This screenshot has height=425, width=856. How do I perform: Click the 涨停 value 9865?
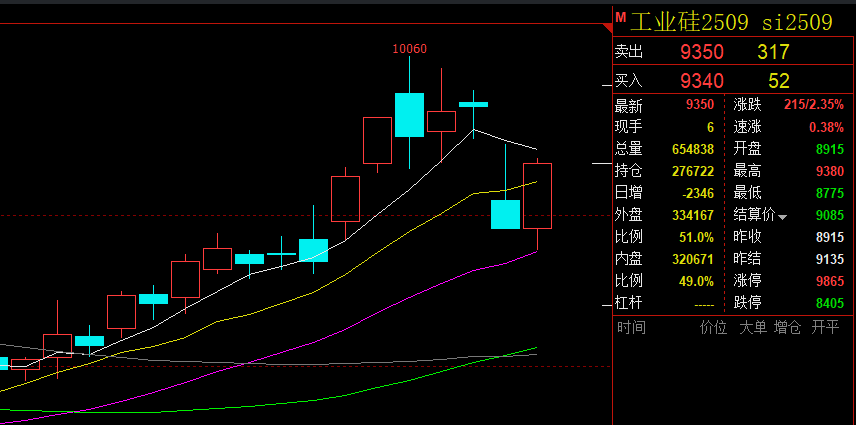[x=830, y=281]
